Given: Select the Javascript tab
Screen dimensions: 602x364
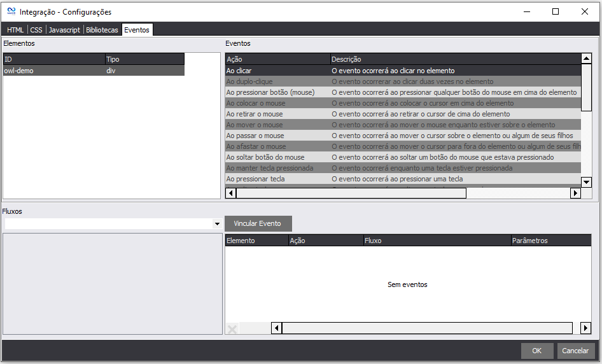Looking at the screenshot, I should click(64, 30).
